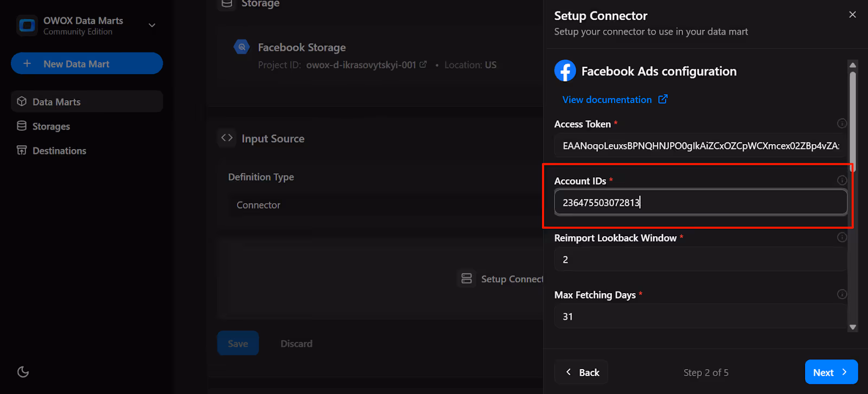Click the Discard button
This screenshot has width=868, height=394.
point(296,343)
